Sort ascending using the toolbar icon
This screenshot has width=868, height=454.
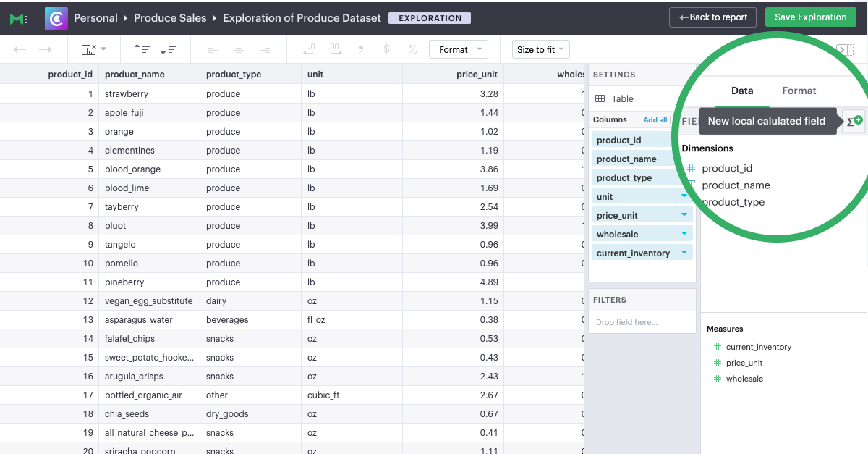click(142, 49)
